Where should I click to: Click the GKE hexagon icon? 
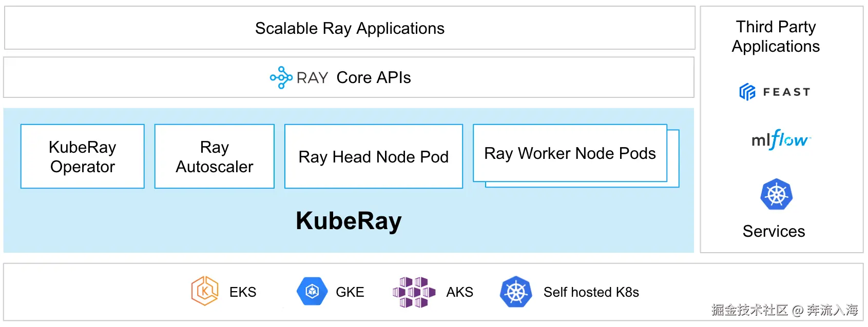pos(312,291)
